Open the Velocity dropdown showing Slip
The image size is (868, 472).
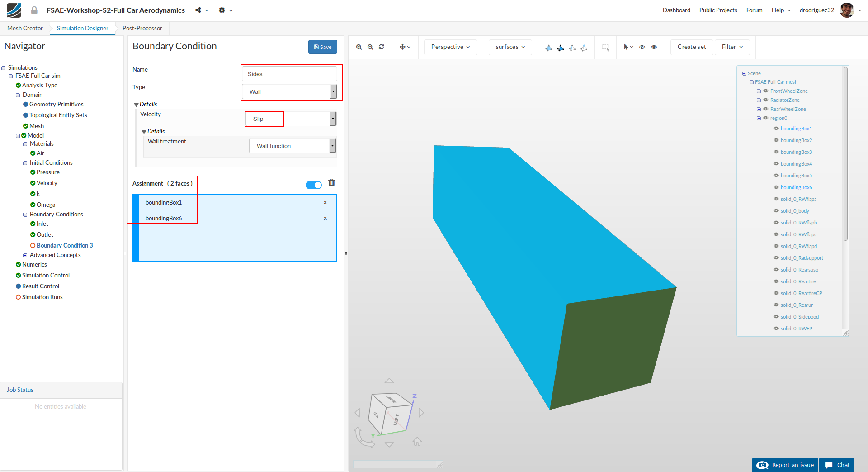click(290, 119)
